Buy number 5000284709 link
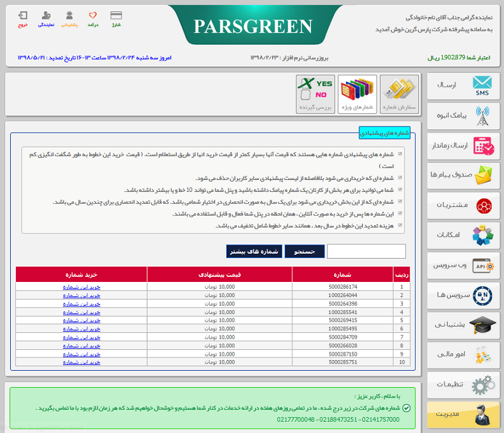This screenshot has width=504, height=433. click(x=82, y=337)
